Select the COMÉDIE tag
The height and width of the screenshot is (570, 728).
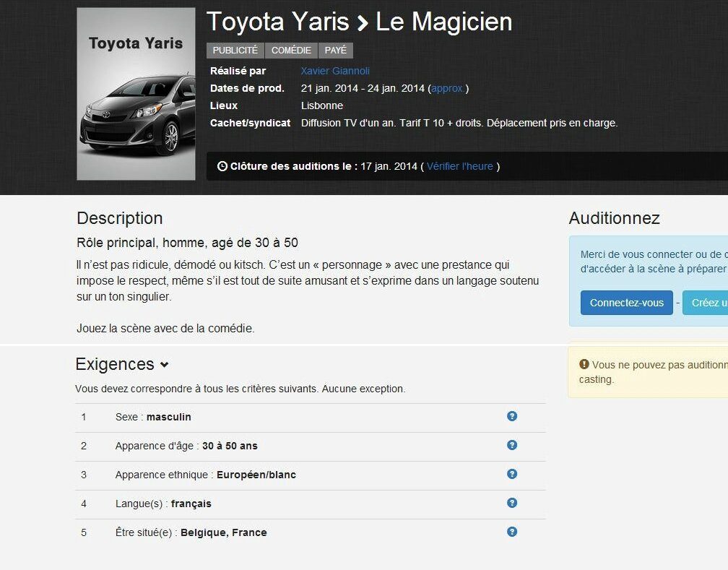coord(291,51)
